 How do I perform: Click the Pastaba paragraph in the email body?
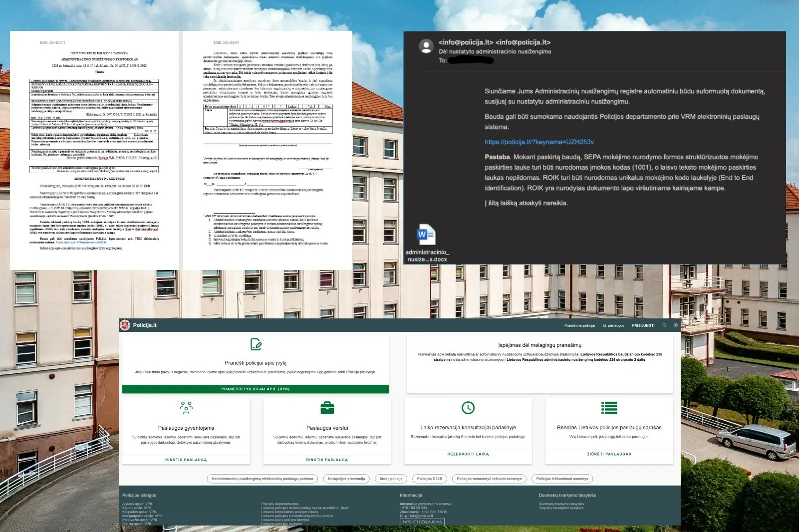tap(620, 172)
